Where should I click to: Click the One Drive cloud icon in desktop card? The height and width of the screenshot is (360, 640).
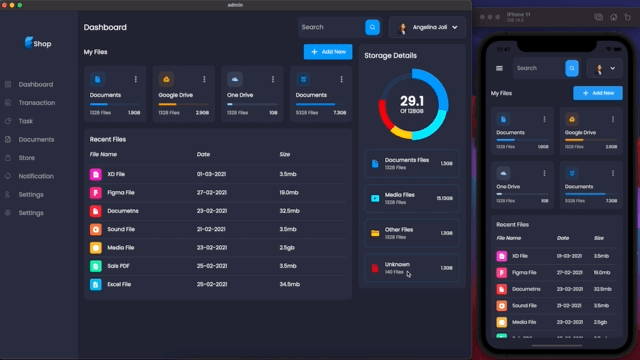pyautogui.click(x=235, y=79)
